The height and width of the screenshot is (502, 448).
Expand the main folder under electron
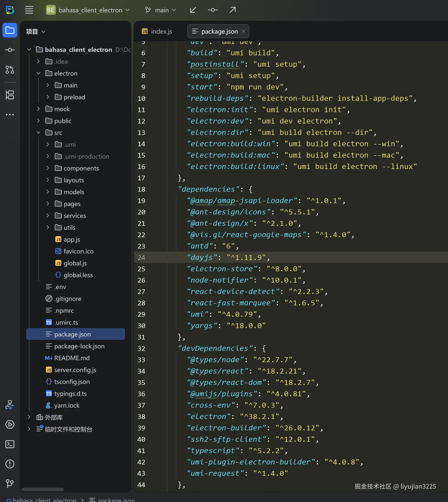click(48, 85)
